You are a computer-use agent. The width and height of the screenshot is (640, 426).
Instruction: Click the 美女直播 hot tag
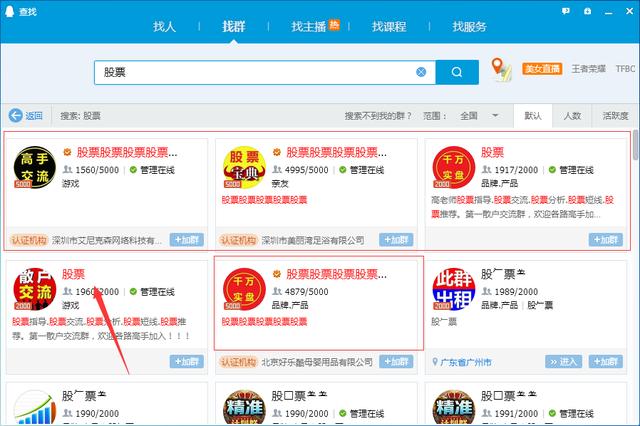542,69
